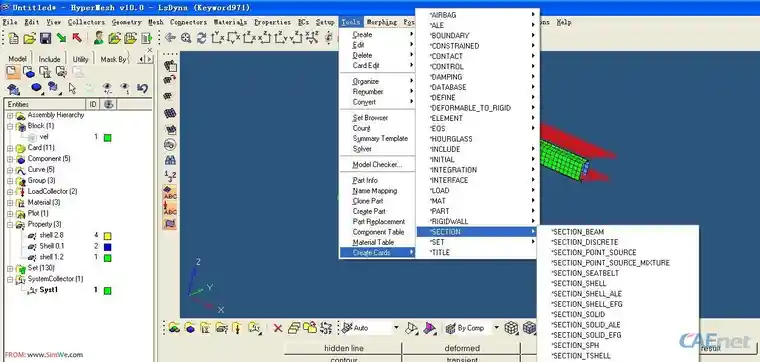Select the shell 1.2 property item
760x362 pixels.
51,257
